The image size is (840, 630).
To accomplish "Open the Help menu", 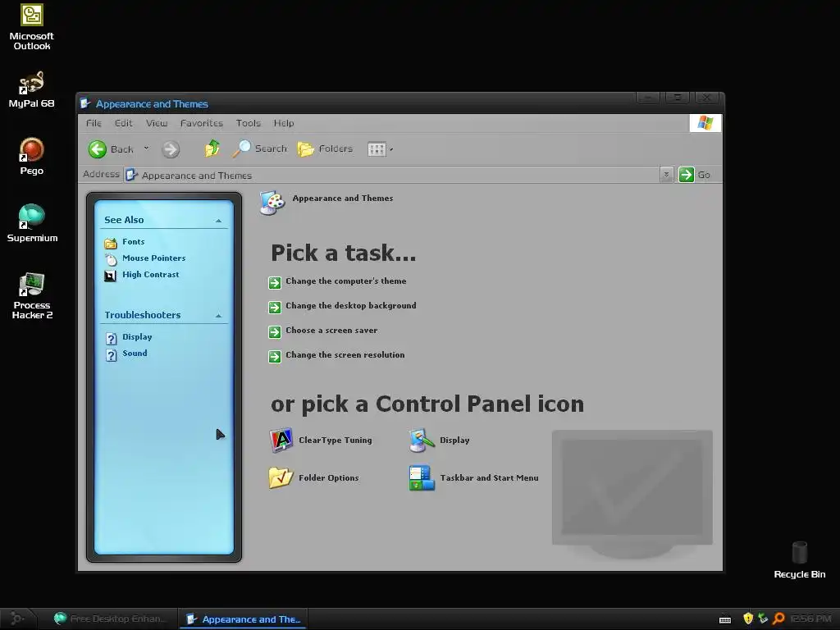I will tap(283, 123).
